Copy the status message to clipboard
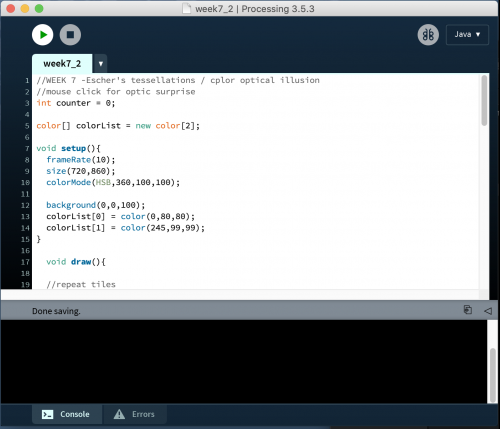The width and height of the screenshot is (500, 429). (x=468, y=310)
